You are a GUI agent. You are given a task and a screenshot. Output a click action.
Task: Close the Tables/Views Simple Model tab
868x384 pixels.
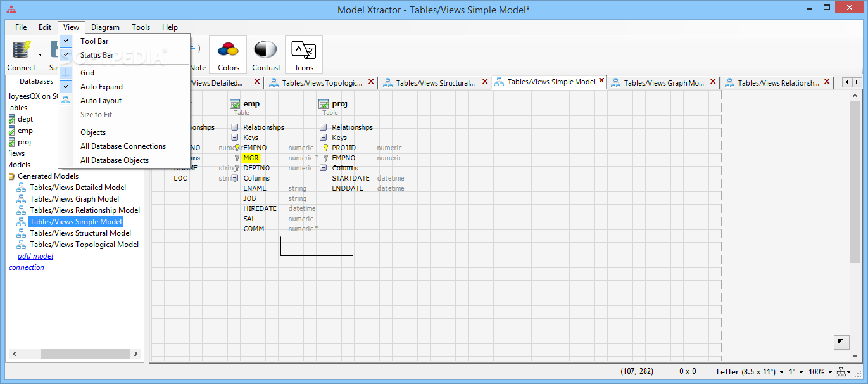(x=601, y=81)
